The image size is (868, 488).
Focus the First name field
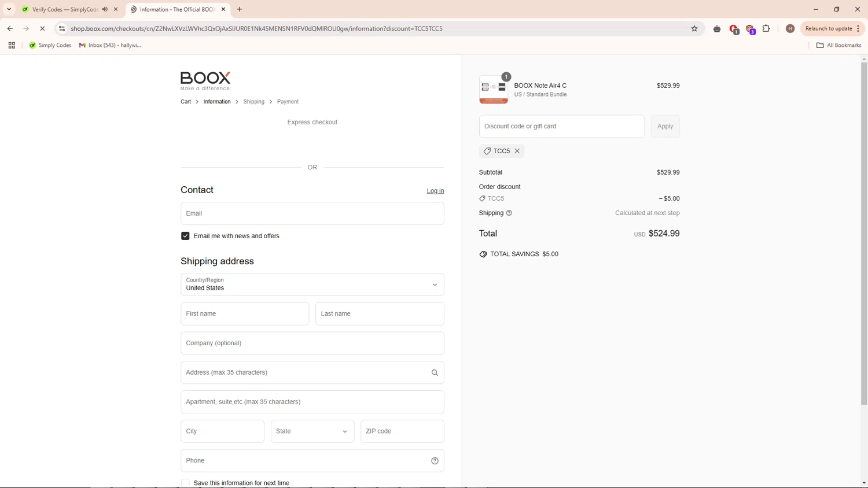click(x=245, y=314)
